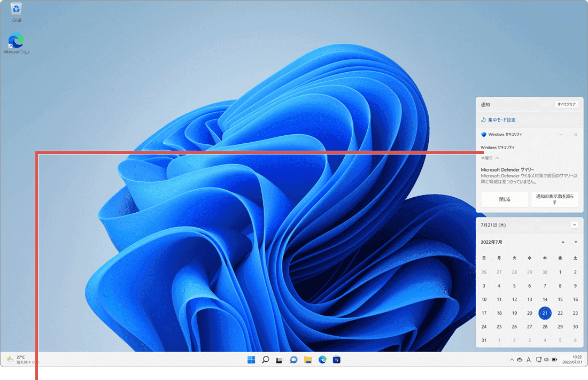Open Windows Search from the taskbar
The width and height of the screenshot is (588, 380).
pyautogui.click(x=266, y=360)
